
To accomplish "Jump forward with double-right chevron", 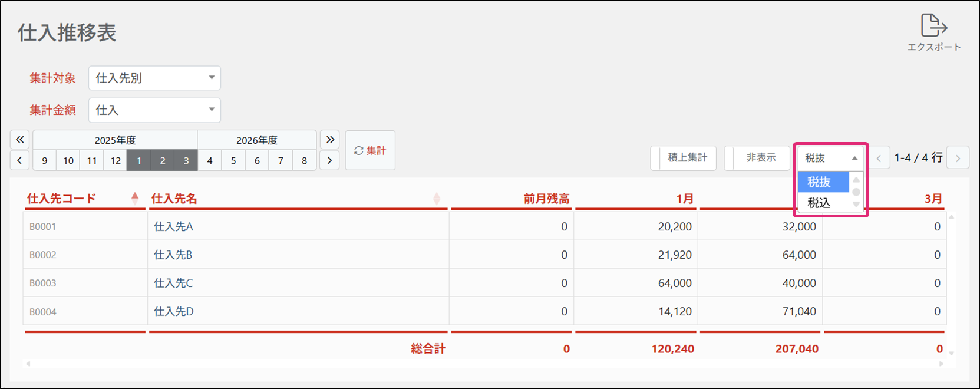I will click(330, 140).
